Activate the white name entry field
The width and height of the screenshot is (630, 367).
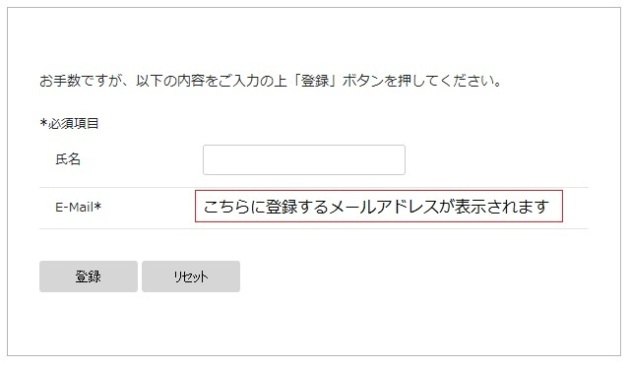[304, 160]
